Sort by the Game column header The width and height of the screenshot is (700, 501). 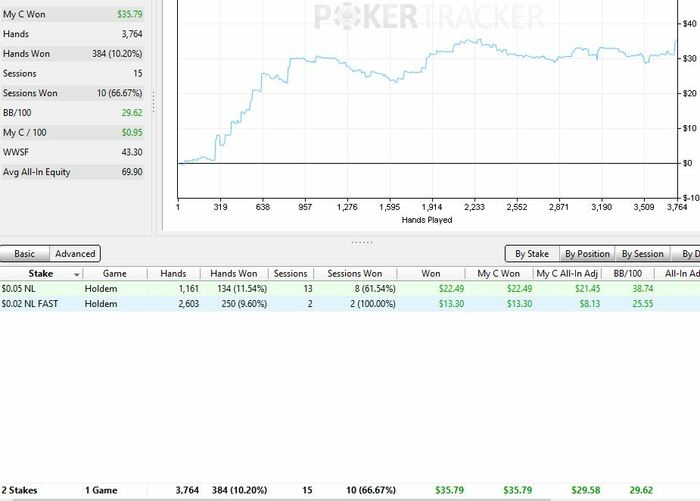115,274
